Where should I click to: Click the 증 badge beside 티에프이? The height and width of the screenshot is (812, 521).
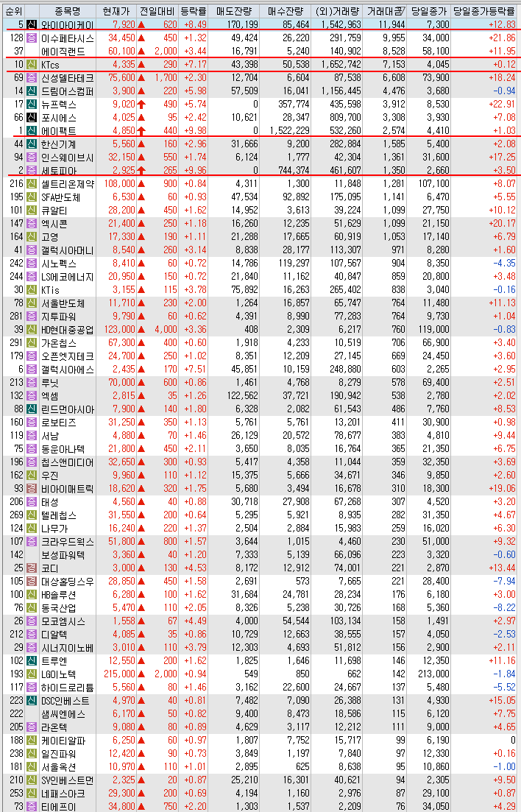point(32,806)
